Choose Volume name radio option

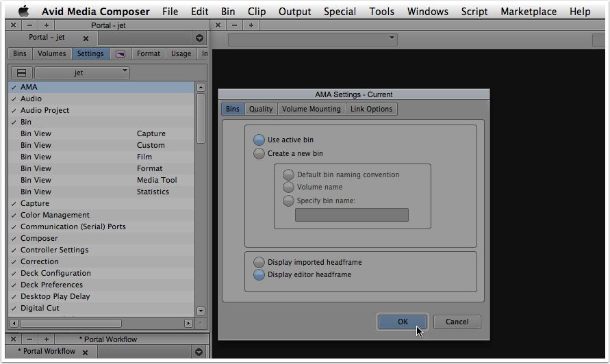coord(288,187)
